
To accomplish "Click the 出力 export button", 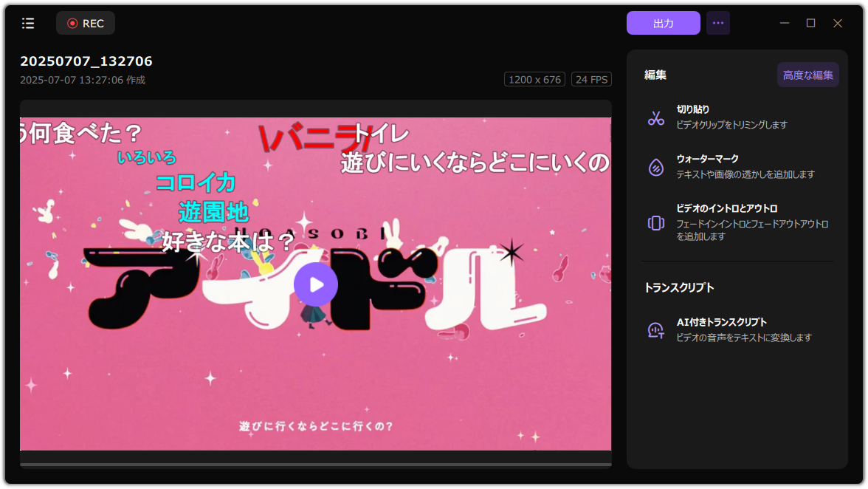I will [663, 23].
